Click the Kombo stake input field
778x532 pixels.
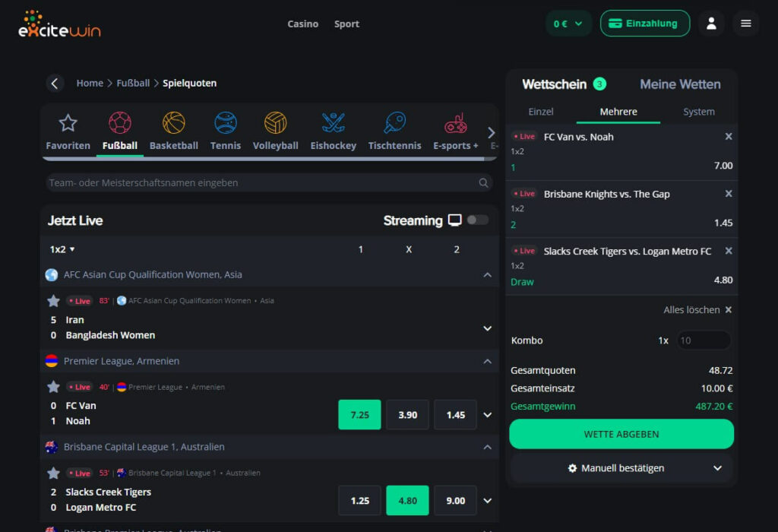(x=704, y=340)
